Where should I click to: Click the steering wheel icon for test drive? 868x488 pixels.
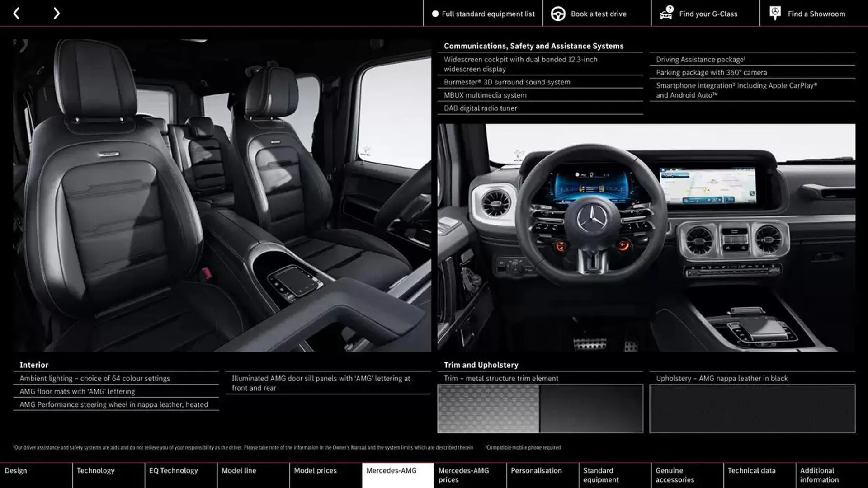[x=557, y=13]
